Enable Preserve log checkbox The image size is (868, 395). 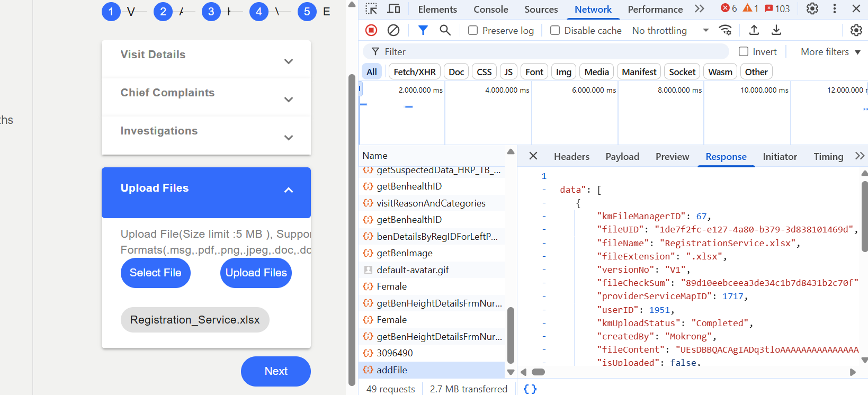473,30
